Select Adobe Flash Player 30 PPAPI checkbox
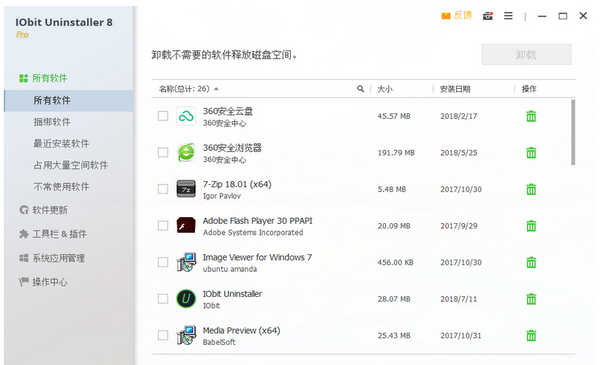 point(163,226)
